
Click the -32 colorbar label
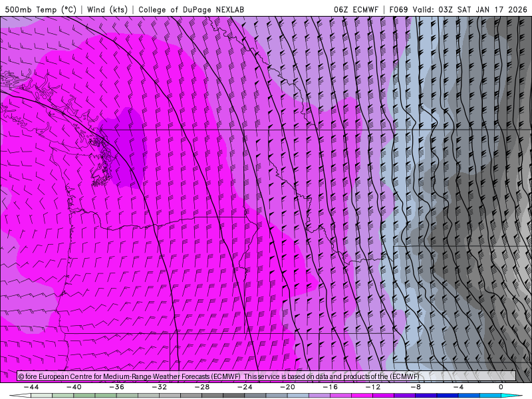pos(159,387)
